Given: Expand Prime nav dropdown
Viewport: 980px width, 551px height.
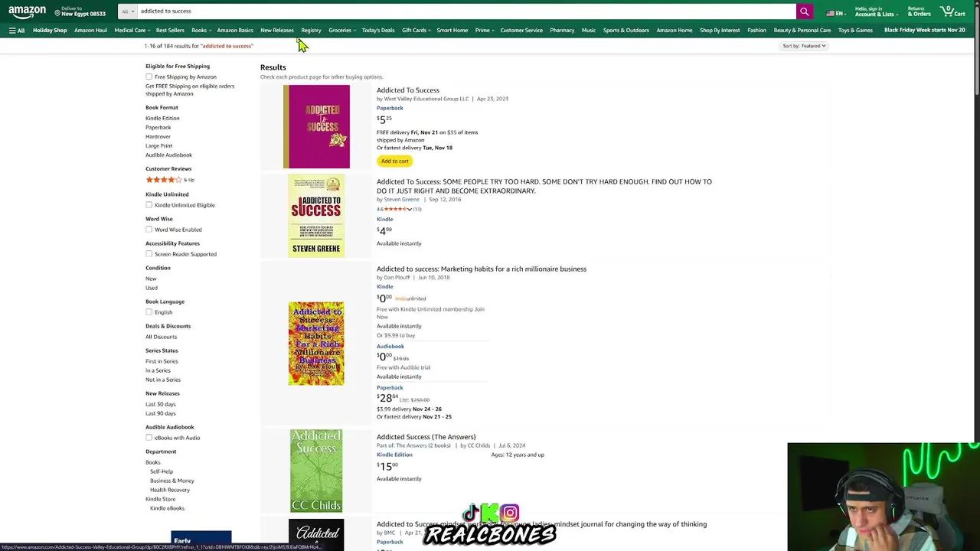Looking at the screenshot, I should pos(484,31).
